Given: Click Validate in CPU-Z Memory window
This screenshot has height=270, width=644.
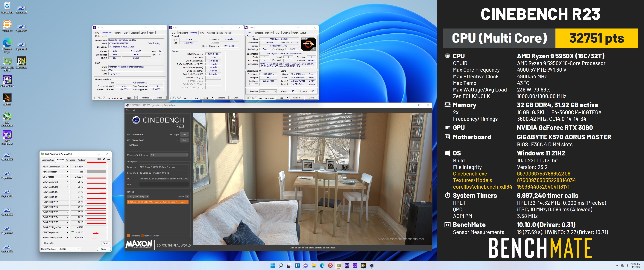Looking at the screenshot, I should point(221,98).
